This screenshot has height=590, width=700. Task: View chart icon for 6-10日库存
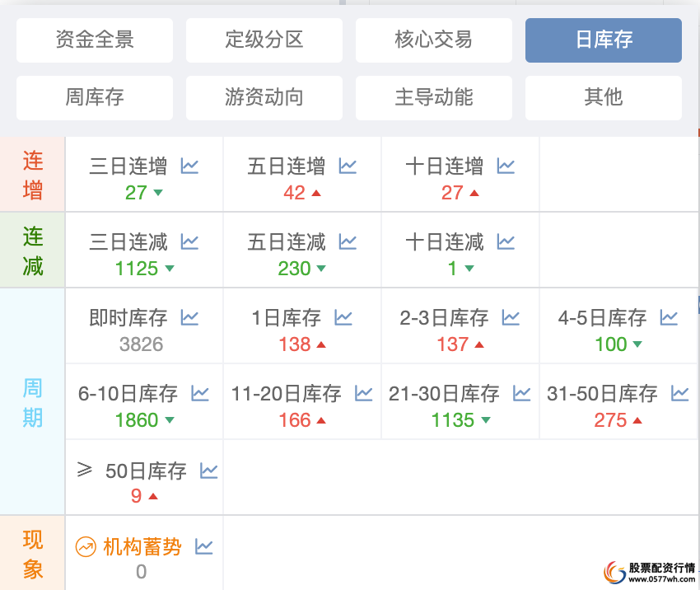coord(200,393)
